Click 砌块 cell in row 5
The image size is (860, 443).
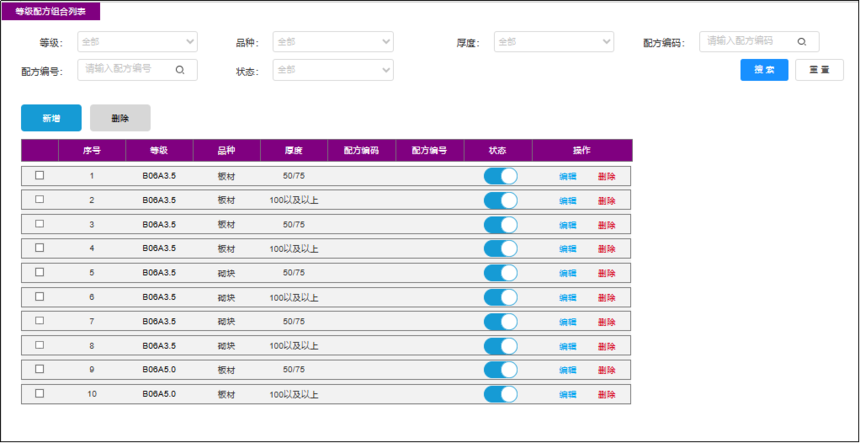coord(226,273)
